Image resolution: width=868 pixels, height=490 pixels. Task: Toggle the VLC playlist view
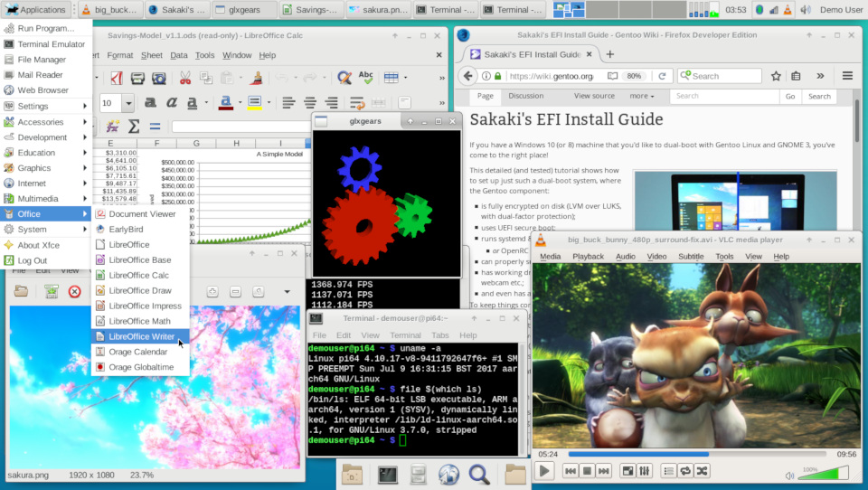[669, 471]
